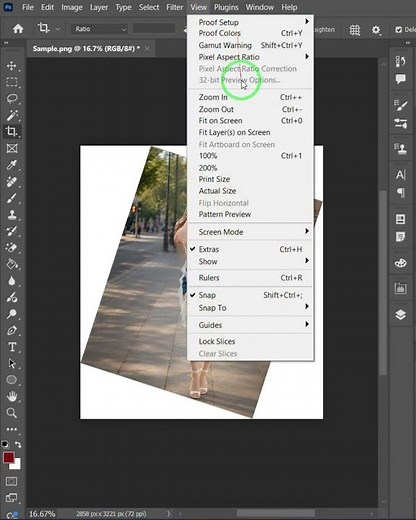Choose Zoom In

point(250,97)
